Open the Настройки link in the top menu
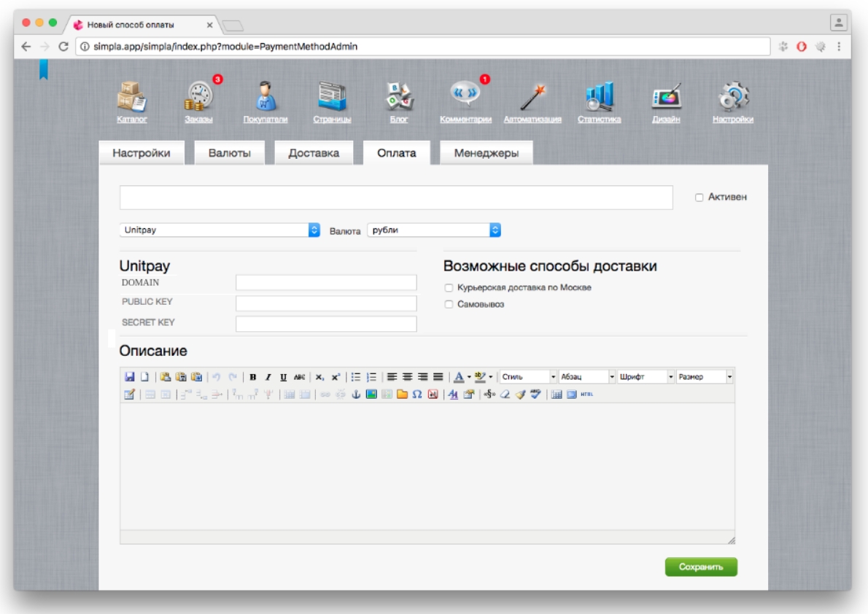Screen dimensions: 868x614 [732, 120]
